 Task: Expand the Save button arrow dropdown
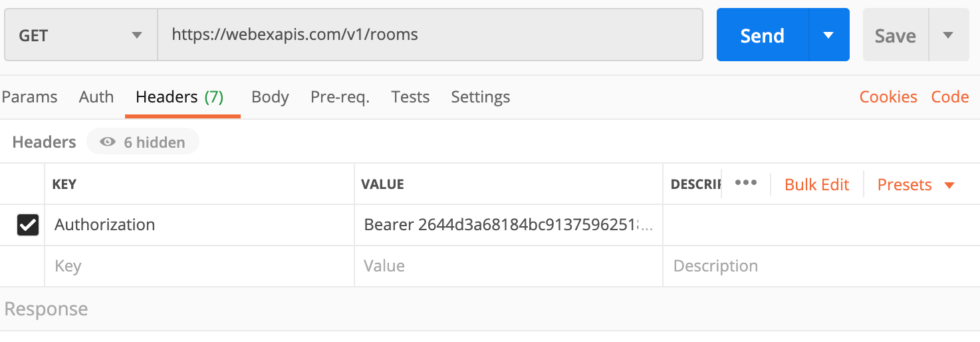pos(949,35)
